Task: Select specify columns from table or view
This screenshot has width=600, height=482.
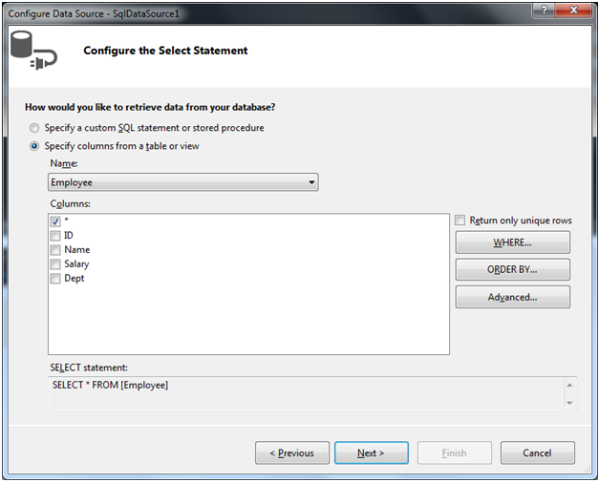Action: coord(36,146)
